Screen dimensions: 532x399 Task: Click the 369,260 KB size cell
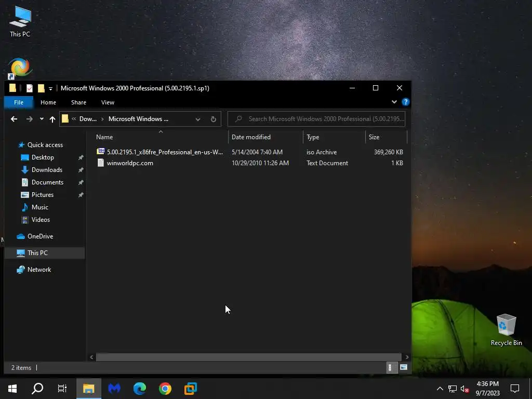tap(389, 152)
